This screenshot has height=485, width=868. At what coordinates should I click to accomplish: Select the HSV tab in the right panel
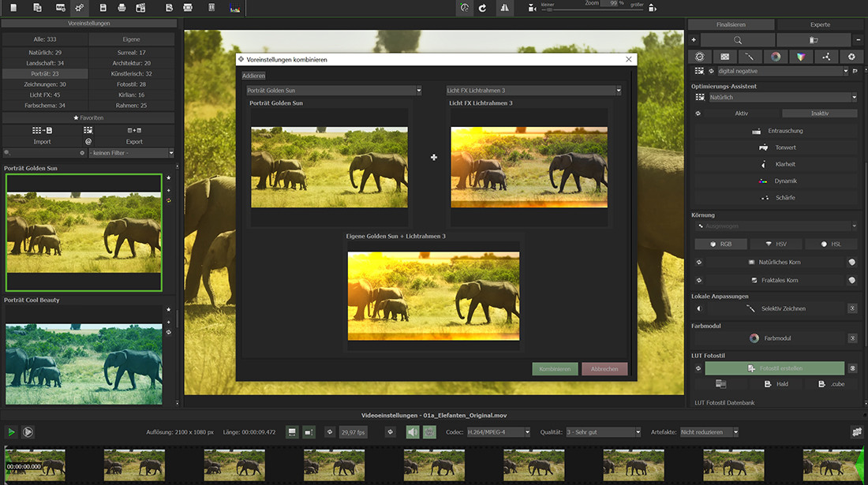click(776, 244)
